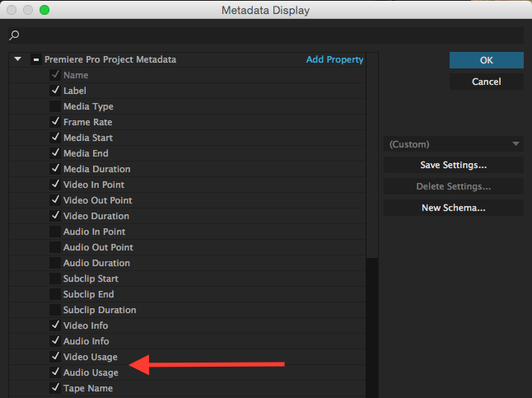This screenshot has height=398, width=532.
Task: Click the metadata list vertical scrollbar thumb
Action: tap(372, 156)
